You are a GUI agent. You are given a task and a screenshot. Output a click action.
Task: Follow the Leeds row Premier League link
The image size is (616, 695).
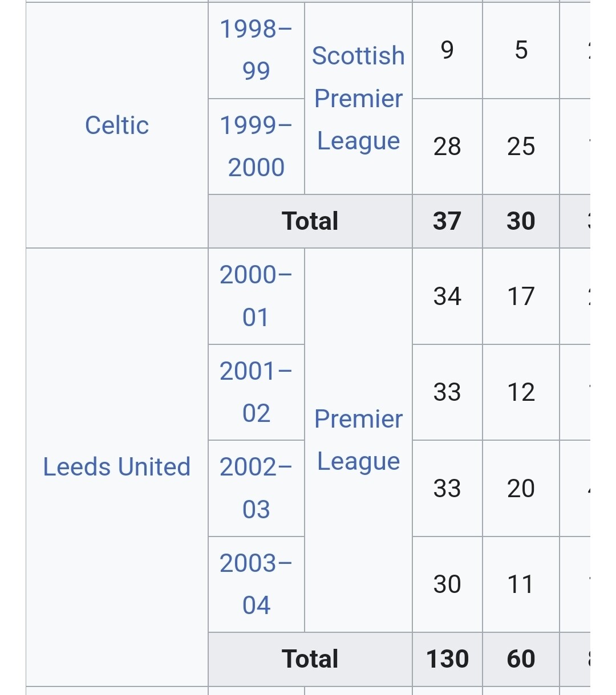[358, 440]
